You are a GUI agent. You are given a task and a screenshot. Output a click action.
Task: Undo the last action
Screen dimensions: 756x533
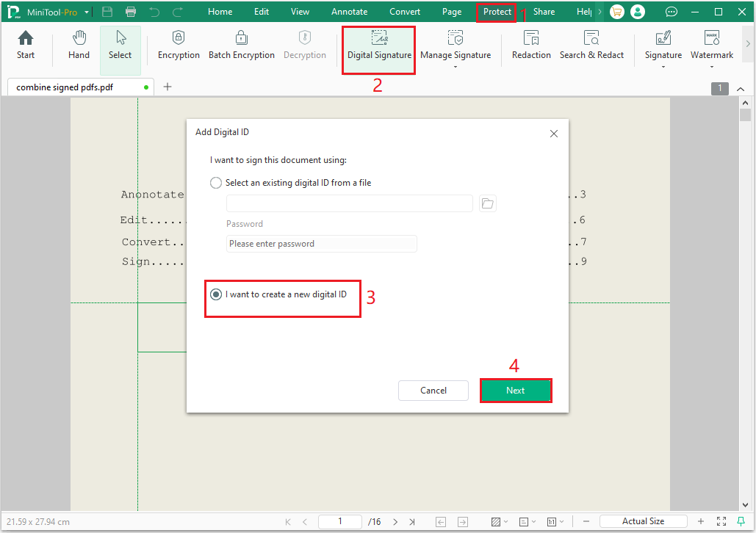(154, 12)
